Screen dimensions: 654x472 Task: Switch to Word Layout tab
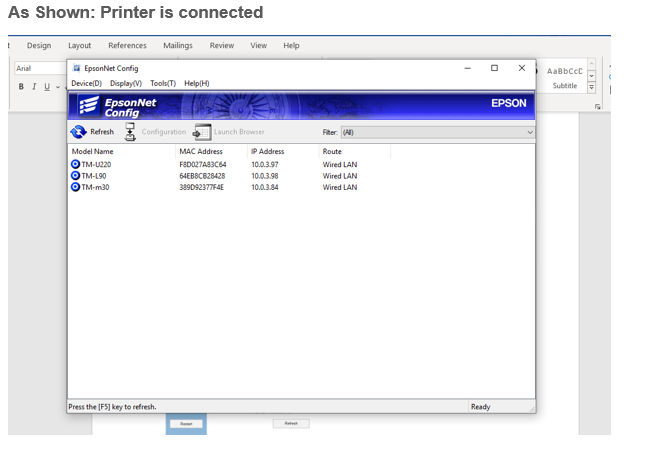click(79, 45)
